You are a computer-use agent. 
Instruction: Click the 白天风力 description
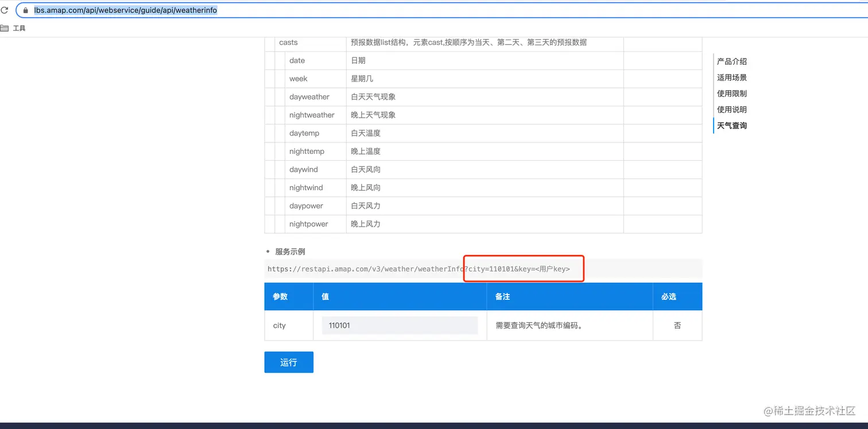366,206
